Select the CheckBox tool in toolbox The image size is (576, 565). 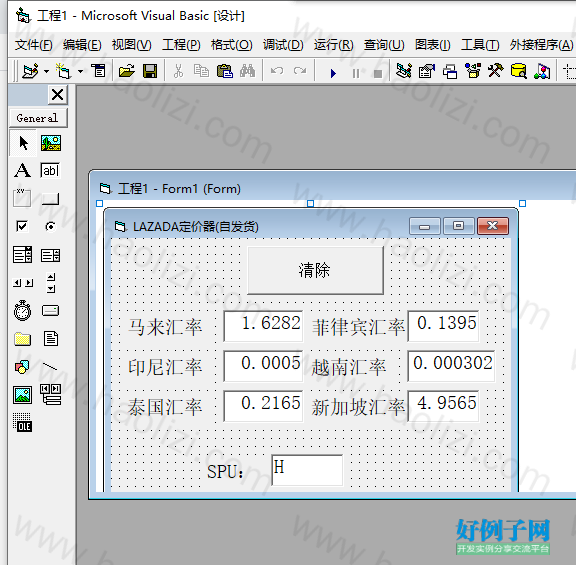[22, 226]
